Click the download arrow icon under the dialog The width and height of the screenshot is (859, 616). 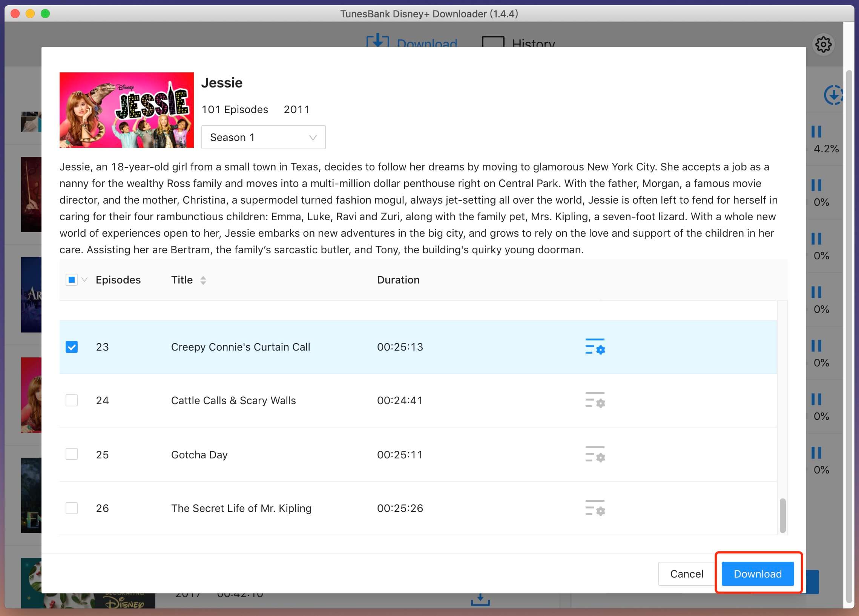[480, 600]
